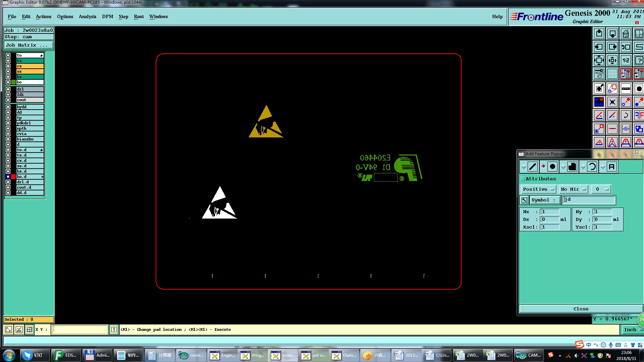Click the Job Matrix button

pyautogui.click(x=29, y=45)
